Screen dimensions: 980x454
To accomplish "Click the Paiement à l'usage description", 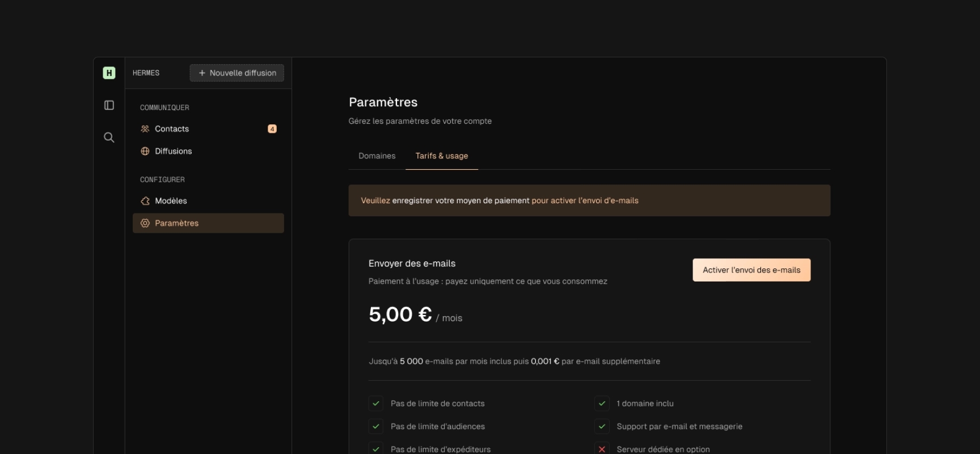I will [x=488, y=281].
